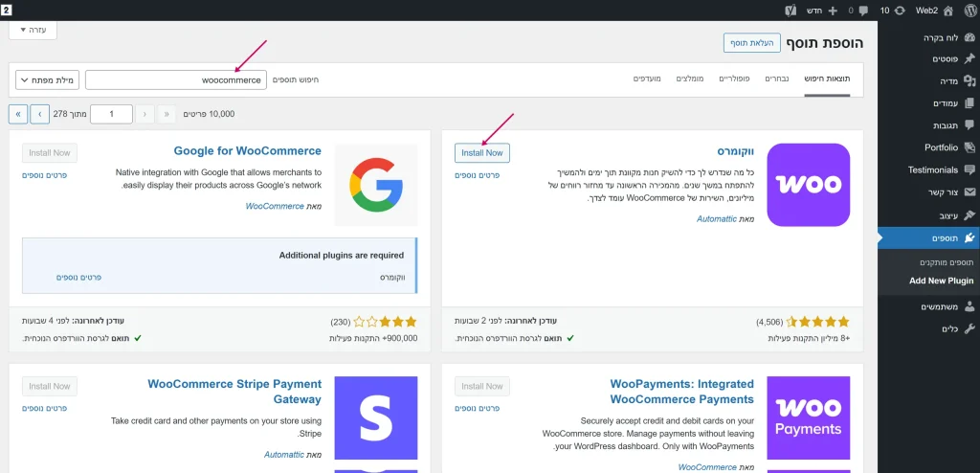The height and width of the screenshot is (473, 980).
Task: Open the ווקומרס plugin title link
Action: pos(736,151)
